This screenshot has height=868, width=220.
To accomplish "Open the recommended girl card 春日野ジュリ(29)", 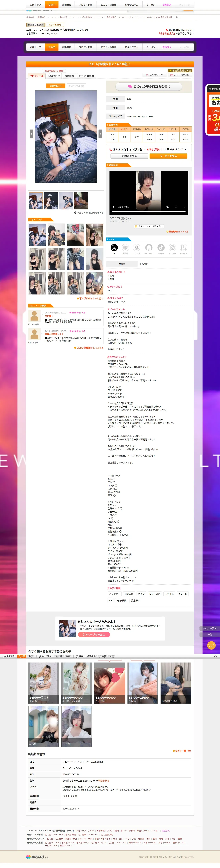I will [x=77, y=683].
